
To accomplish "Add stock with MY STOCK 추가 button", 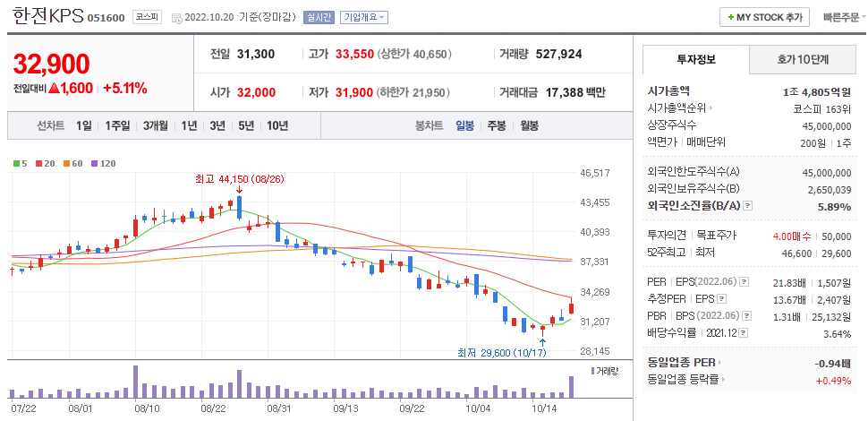I will click(x=764, y=17).
